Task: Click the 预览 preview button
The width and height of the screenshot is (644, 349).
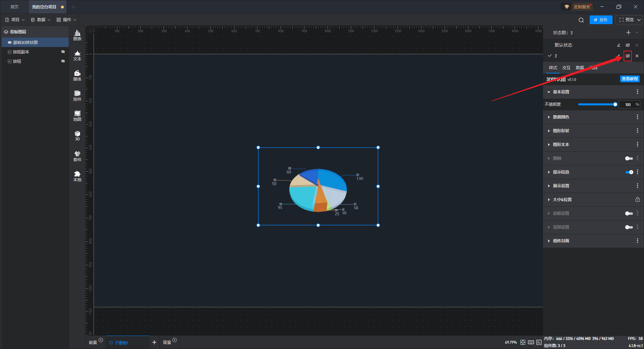Action: coord(626,20)
